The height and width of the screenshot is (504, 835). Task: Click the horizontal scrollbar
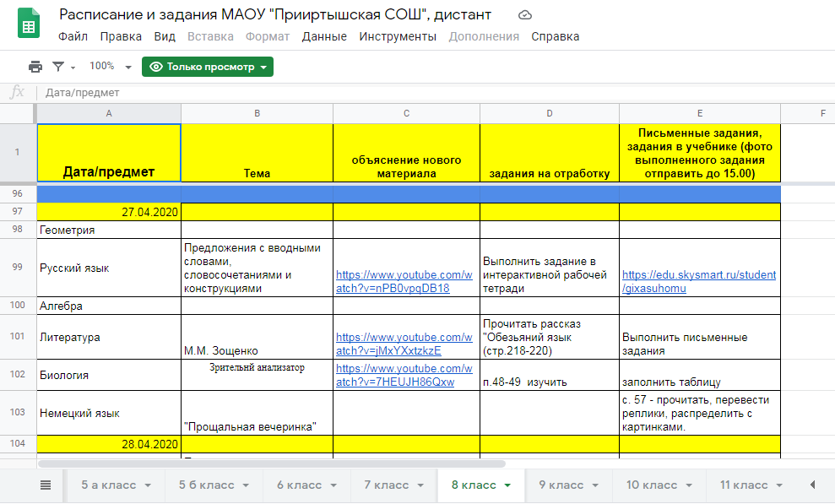pyautogui.click(x=272, y=463)
